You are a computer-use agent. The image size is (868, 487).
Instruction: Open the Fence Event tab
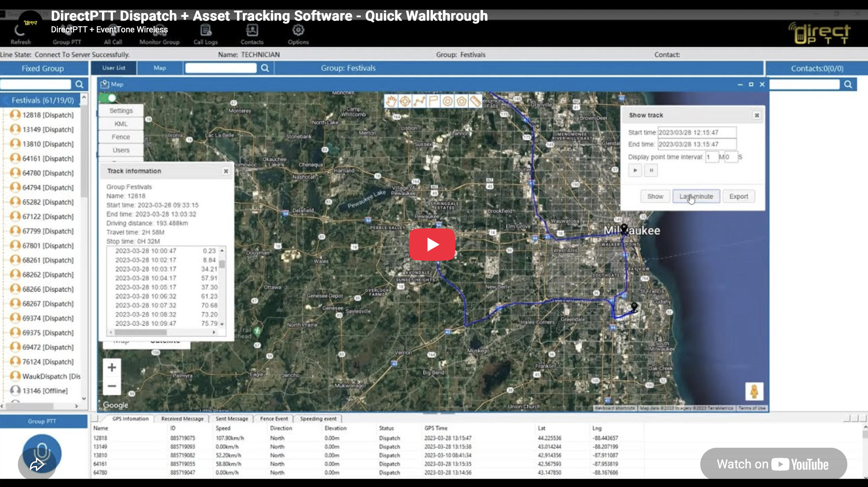click(x=274, y=419)
